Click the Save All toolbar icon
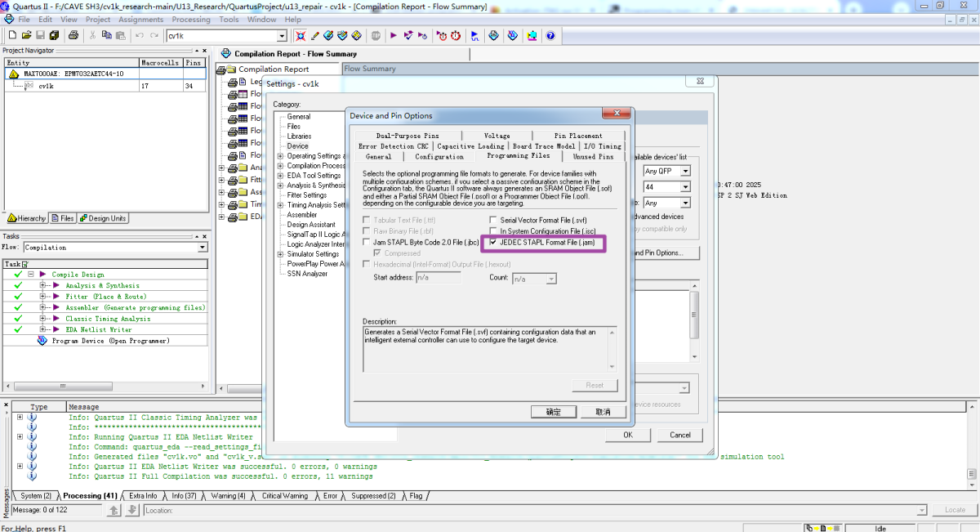The height and width of the screenshot is (532, 980). [x=55, y=36]
